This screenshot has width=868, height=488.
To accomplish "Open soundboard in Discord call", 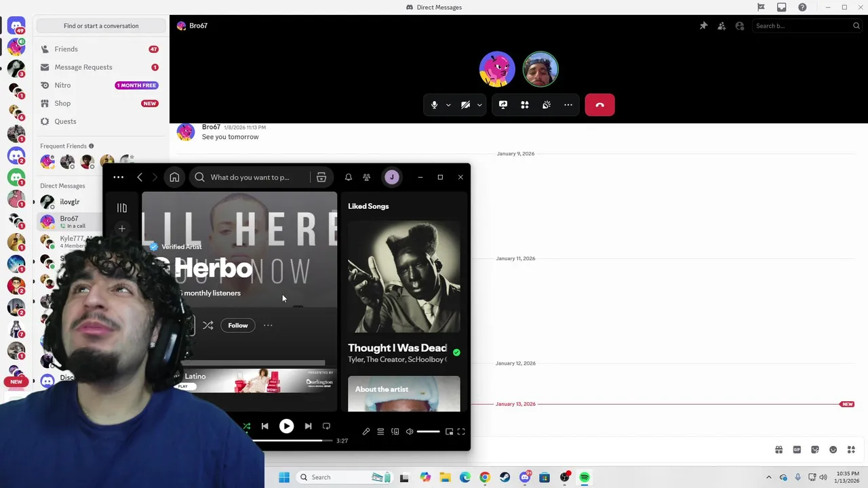I will pyautogui.click(x=547, y=105).
